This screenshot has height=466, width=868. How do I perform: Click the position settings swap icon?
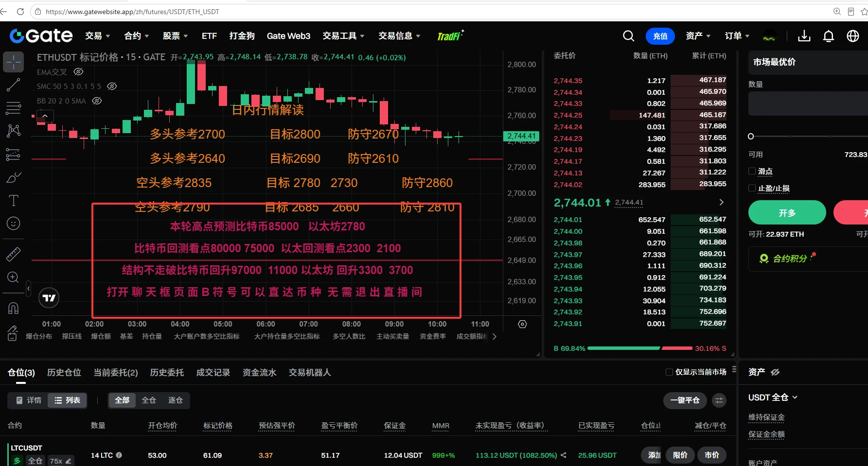pyautogui.click(x=719, y=400)
